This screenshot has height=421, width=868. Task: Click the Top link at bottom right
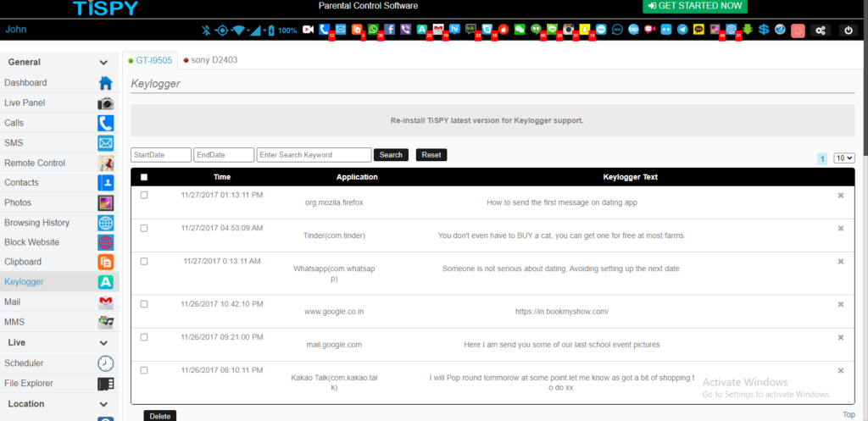tap(849, 415)
